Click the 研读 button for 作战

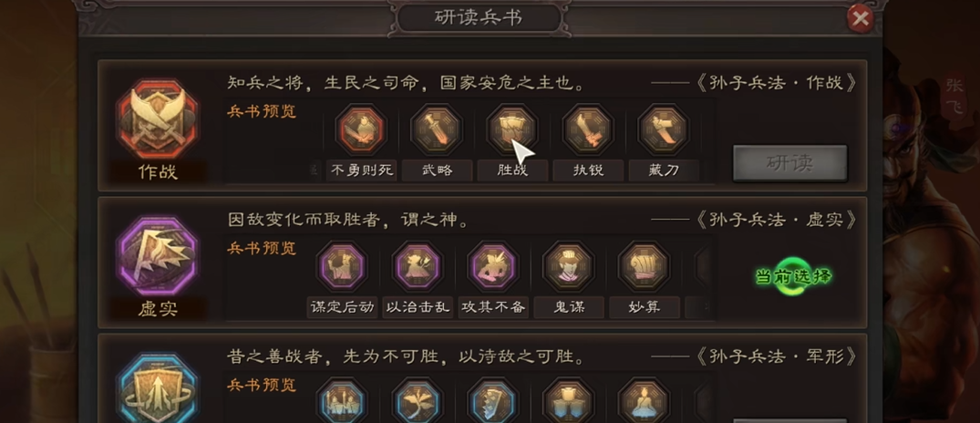[790, 164]
